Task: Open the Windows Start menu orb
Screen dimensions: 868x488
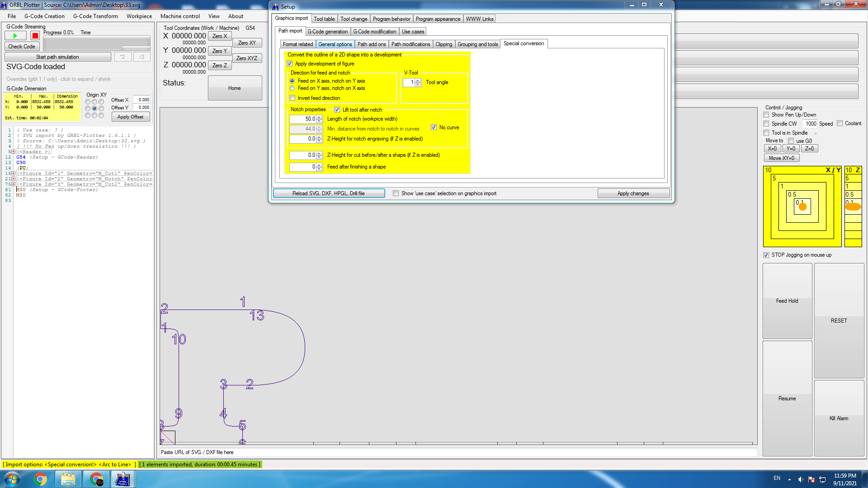Action: 12,479
